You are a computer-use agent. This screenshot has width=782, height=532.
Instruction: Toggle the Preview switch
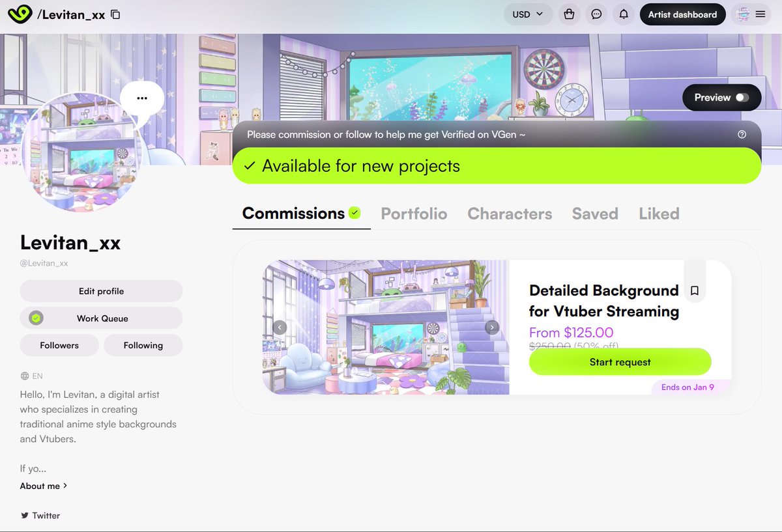[742, 98]
